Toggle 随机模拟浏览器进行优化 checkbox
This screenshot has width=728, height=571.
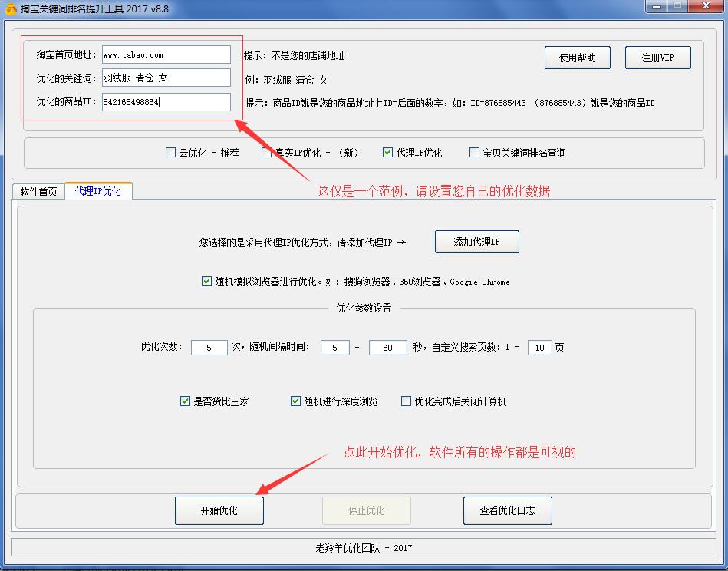(x=207, y=282)
